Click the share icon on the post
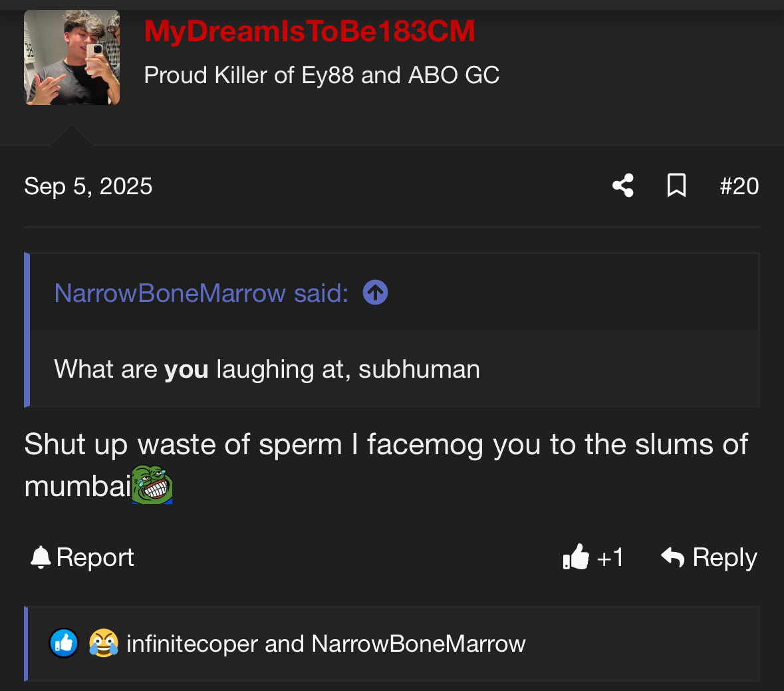Image resolution: width=784 pixels, height=691 pixels. click(623, 186)
